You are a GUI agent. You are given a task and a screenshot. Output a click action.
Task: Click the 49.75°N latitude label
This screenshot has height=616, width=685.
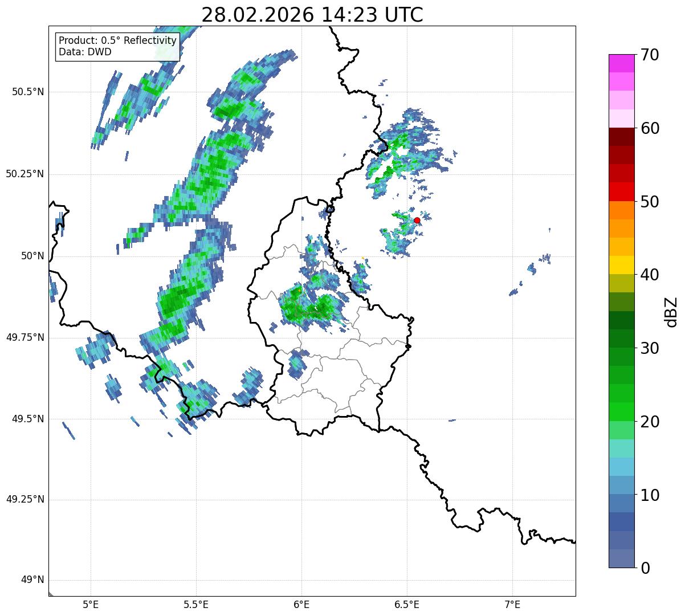coord(25,337)
